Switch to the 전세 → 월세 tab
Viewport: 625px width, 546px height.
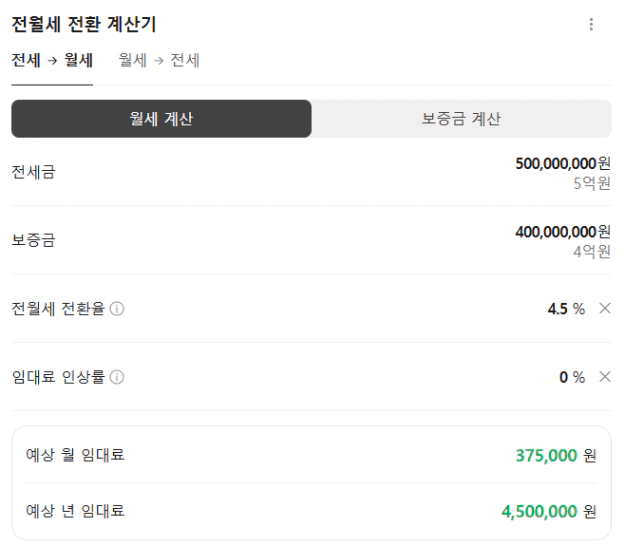pos(52,60)
